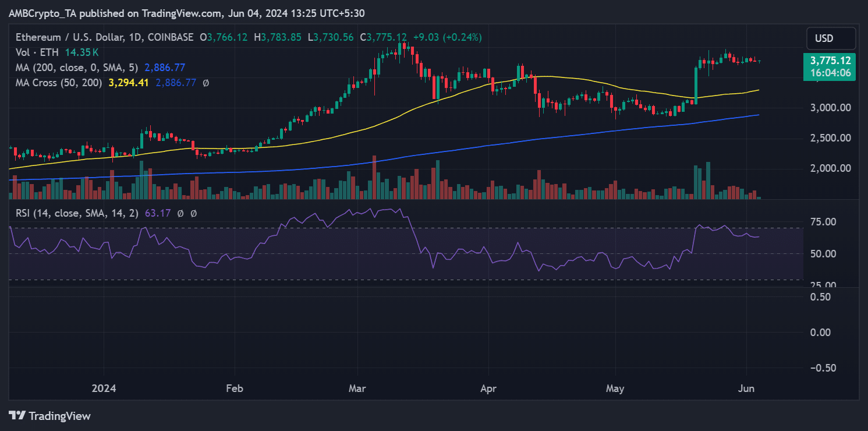This screenshot has width=868, height=431.
Task: Click the last null symbol in RSI legend
Action: coord(194,214)
